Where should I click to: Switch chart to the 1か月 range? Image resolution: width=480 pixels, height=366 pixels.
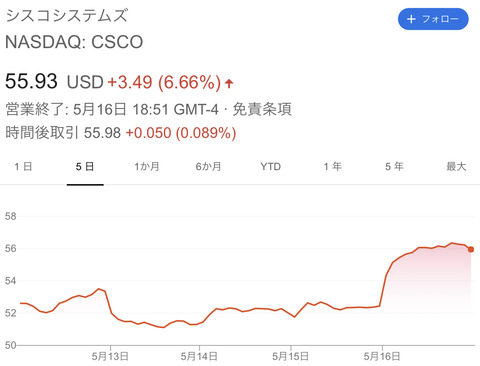(x=147, y=166)
